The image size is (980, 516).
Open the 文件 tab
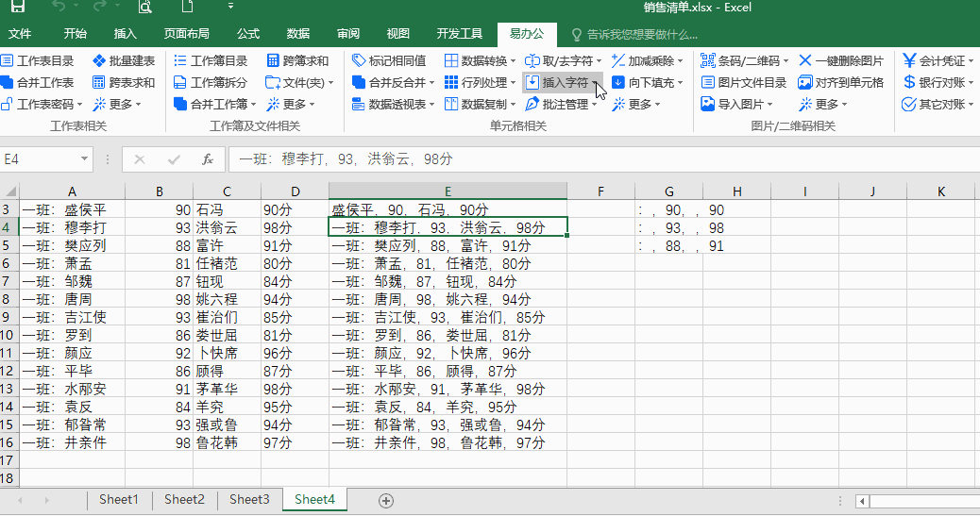pyautogui.click(x=20, y=34)
